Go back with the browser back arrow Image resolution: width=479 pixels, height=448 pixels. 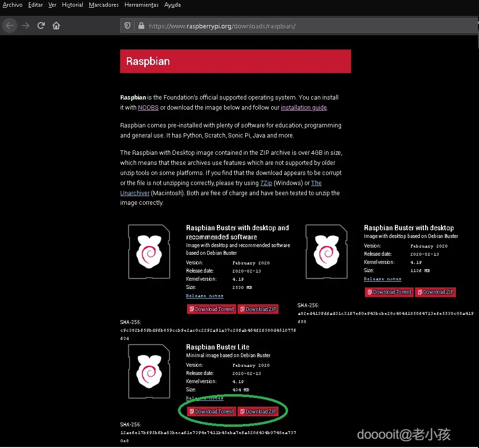[10, 25]
